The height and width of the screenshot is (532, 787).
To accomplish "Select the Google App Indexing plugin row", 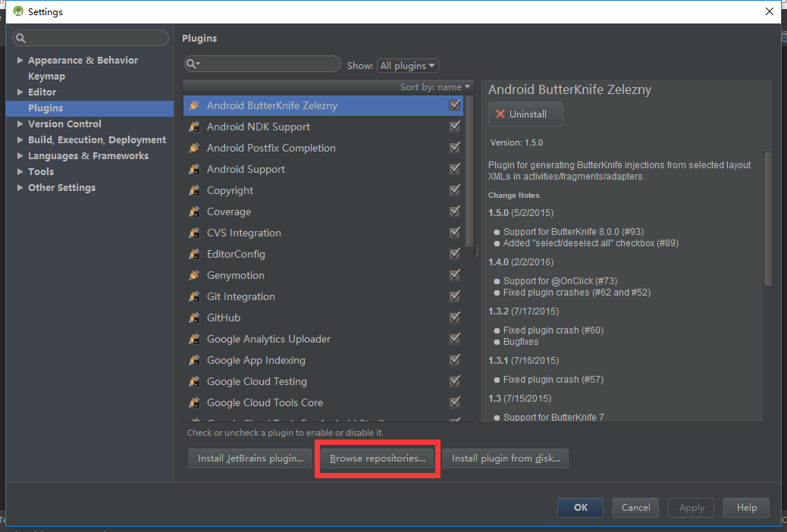I will pyautogui.click(x=323, y=361).
